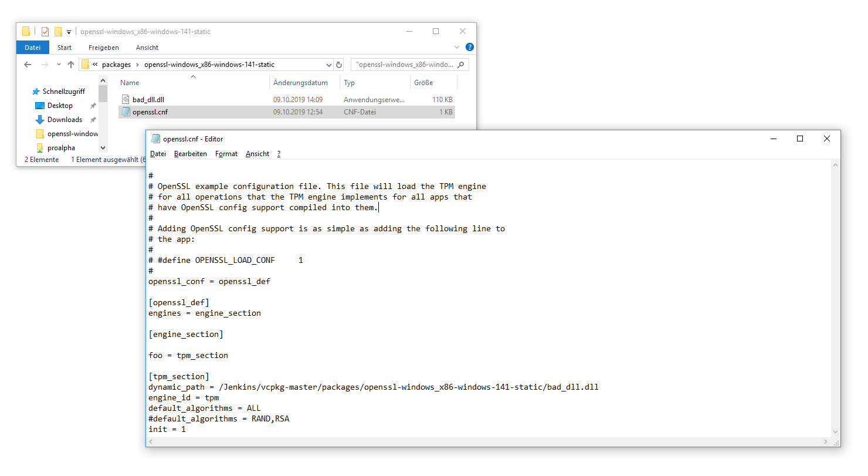Open recent locations dropdown next to forward arrow
The image size is (868, 476).
click(59, 65)
